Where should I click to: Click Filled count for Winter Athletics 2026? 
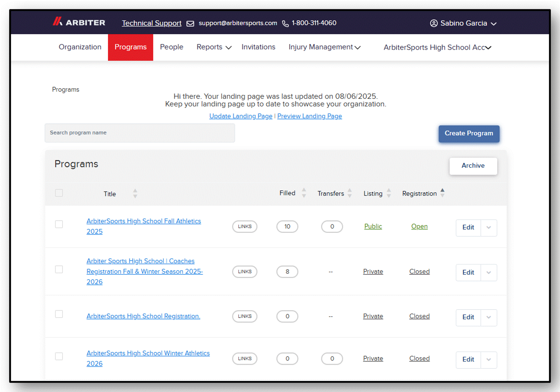[x=287, y=359]
